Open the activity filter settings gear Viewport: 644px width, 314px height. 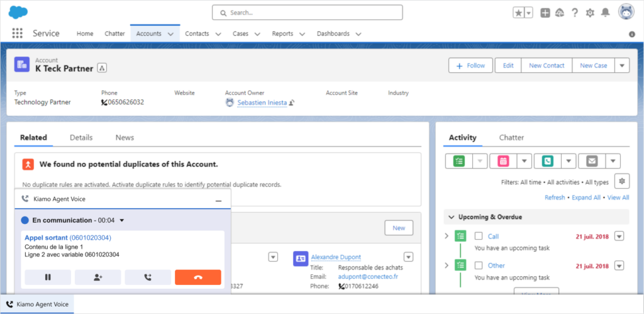coord(621,181)
